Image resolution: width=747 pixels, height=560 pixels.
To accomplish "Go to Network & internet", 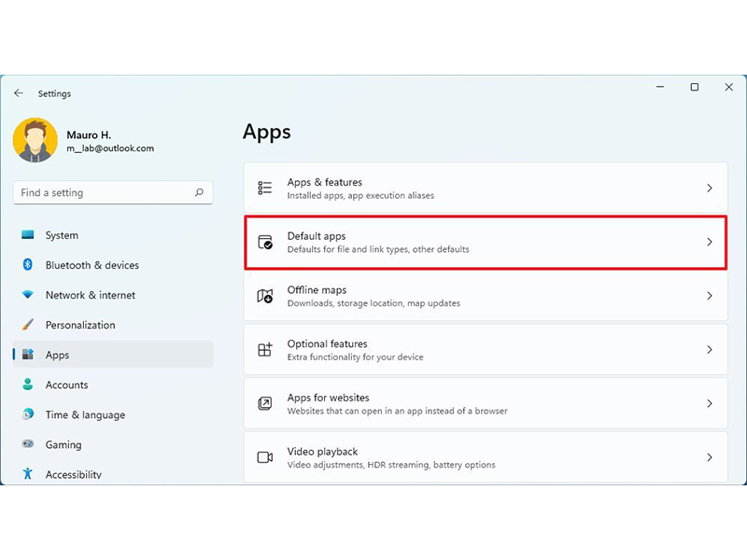I will point(113,295).
